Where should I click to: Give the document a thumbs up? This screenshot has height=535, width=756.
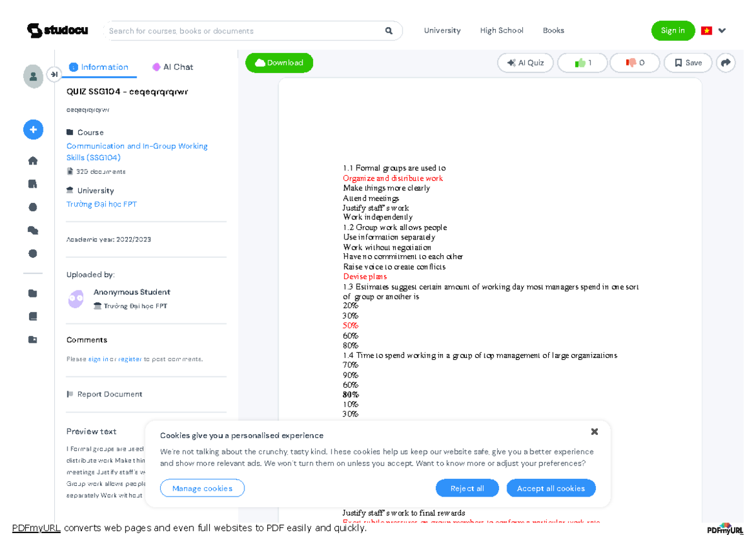582,62
